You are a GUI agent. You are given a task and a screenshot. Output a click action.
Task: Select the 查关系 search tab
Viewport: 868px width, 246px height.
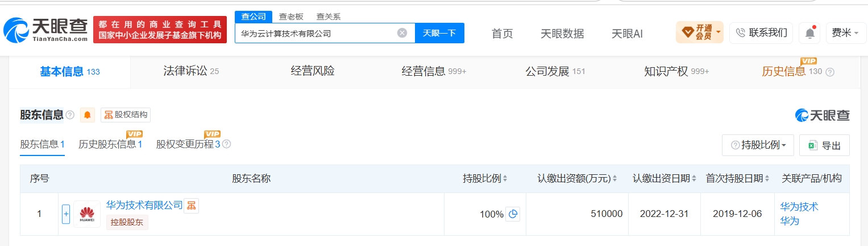click(329, 17)
